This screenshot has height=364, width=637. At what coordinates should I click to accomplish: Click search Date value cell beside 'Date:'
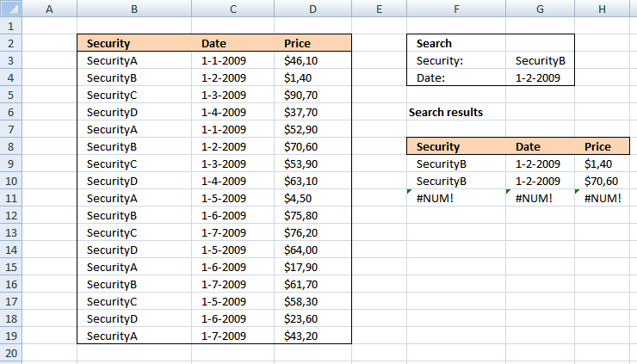[x=540, y=78]
